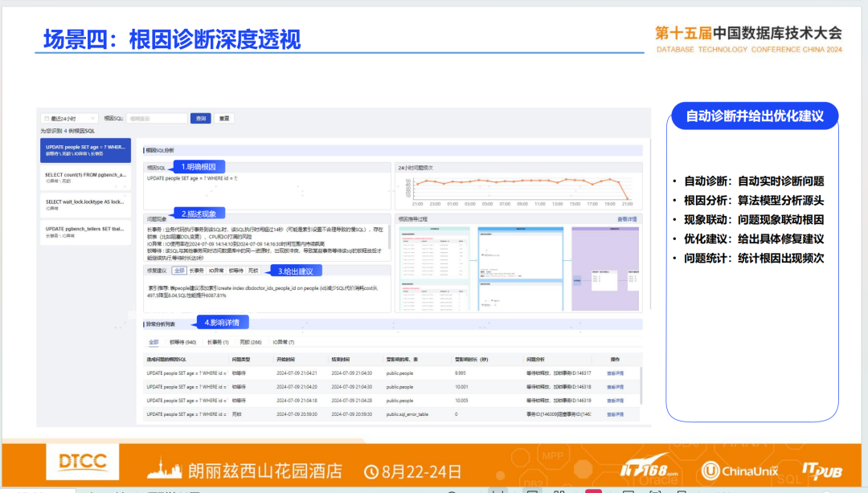The width and height of the screenshot is (868, 493).
Task: Select the 'UPDATE people SET age' root-cause SQL card
Action: pos(85,150)
